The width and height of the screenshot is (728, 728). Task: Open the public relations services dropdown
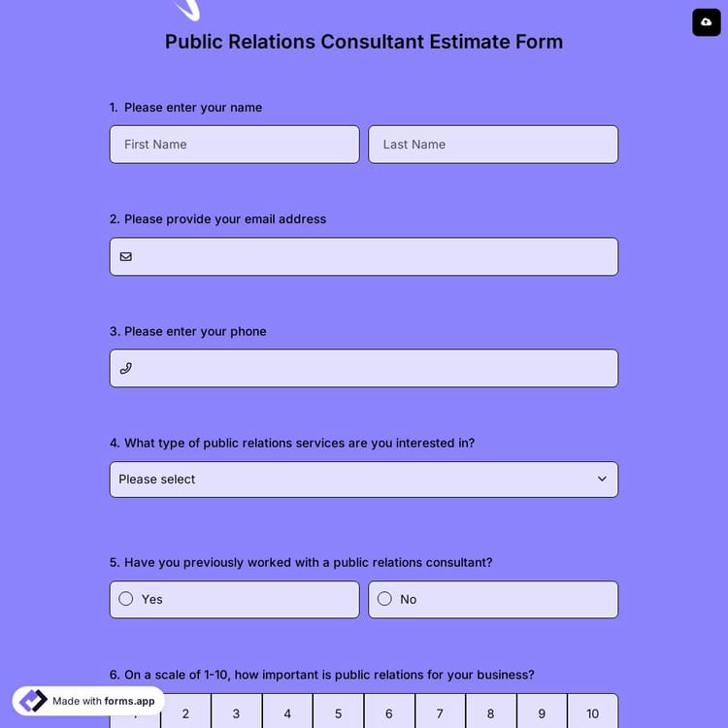click(363, 480)
